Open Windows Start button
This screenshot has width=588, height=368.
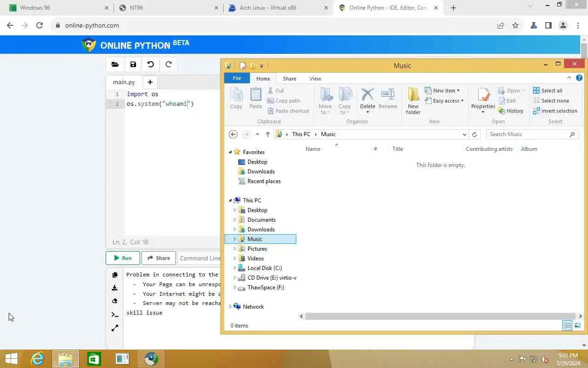pos(11,359)
